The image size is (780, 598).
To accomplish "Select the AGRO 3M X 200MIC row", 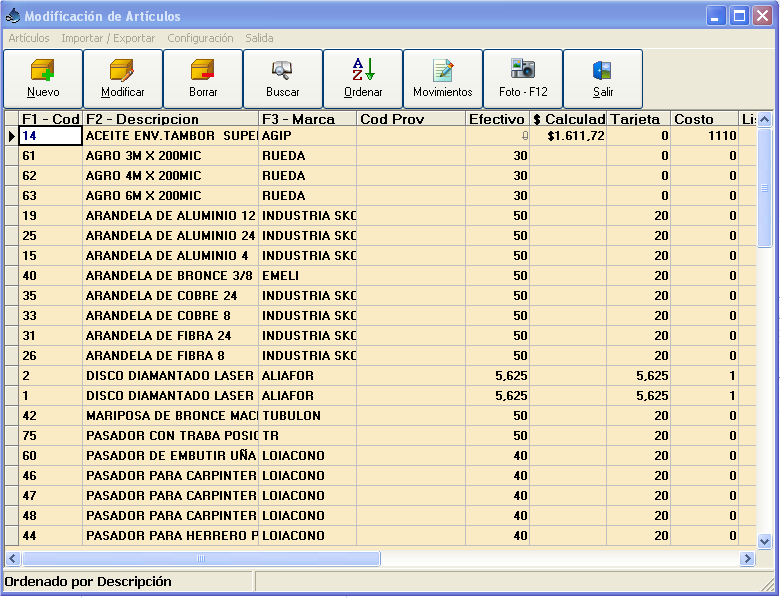I will (381, 156).
